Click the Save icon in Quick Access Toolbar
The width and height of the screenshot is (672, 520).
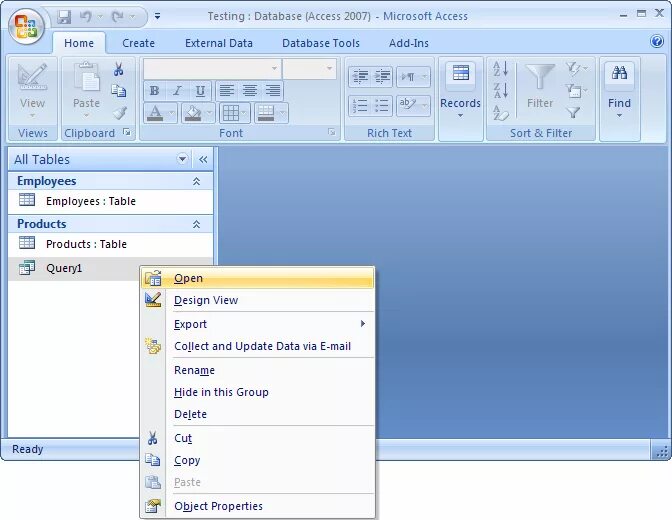coord(64,17)
